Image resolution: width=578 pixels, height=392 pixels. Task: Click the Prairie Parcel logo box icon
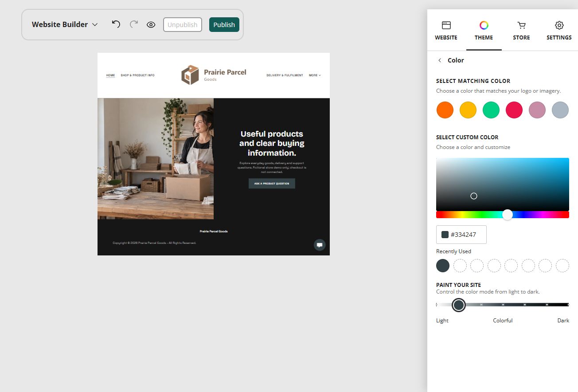[x=190, y=75]
